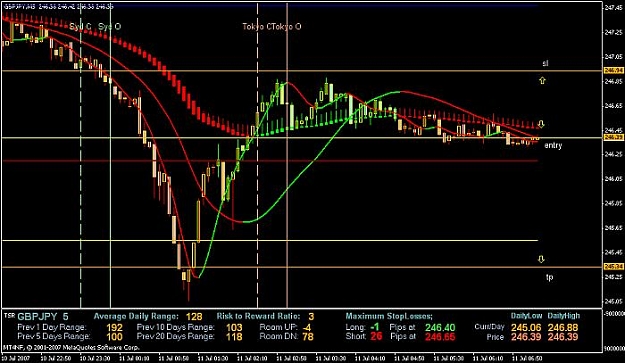Click the highlighted 246.39 price tag on the price axis

click(613, 137)
